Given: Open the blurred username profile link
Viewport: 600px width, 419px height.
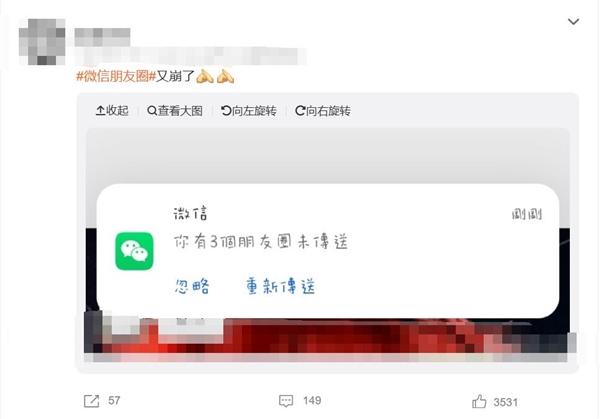Looking at the screenshot, I should pos(102,37).
